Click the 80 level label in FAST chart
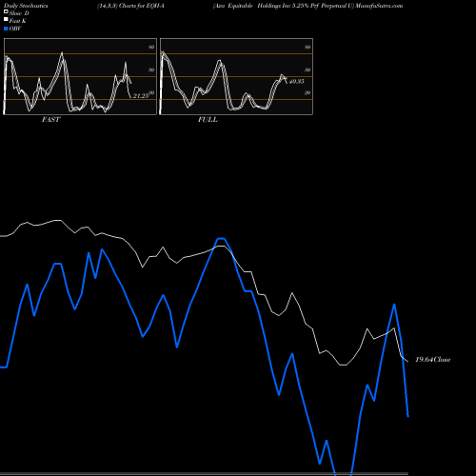The image size is (476, 476). click(151, 47)
